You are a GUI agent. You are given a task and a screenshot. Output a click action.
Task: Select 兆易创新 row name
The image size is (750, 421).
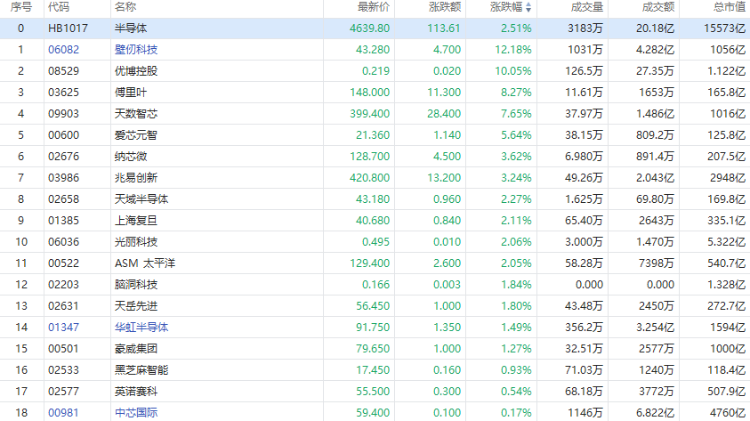click(x=136, y=178)
